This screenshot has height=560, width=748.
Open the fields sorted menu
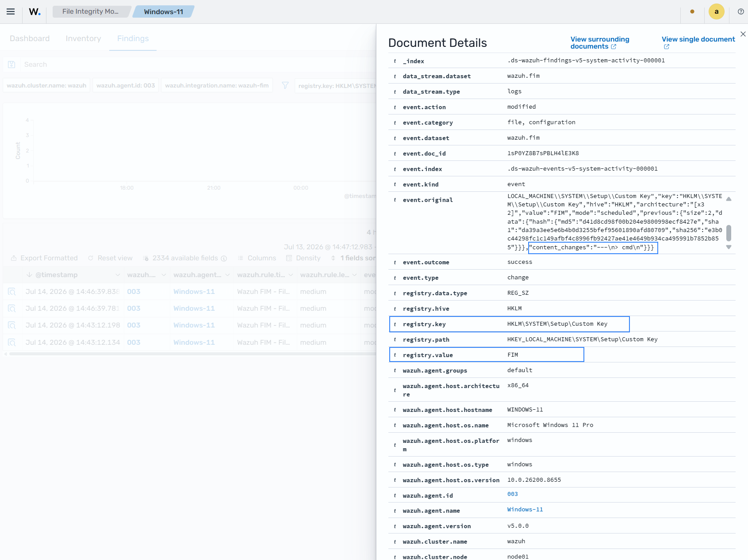tap(353, 258)
